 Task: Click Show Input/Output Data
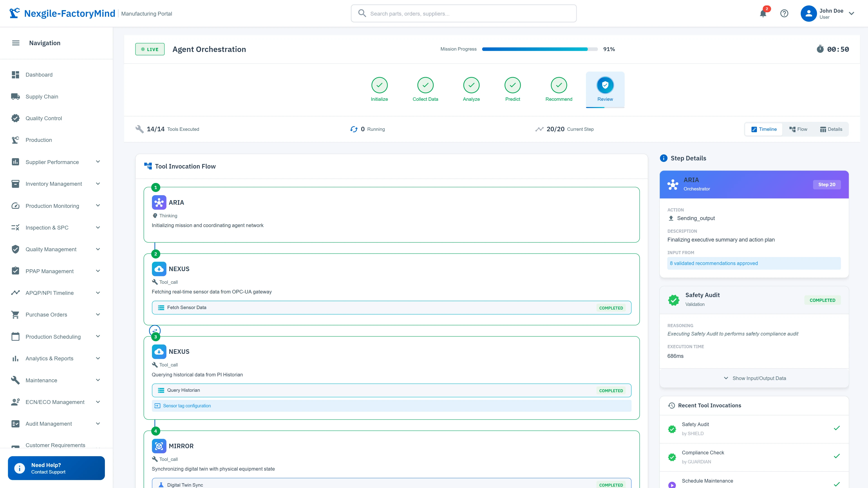coord(754,378)
